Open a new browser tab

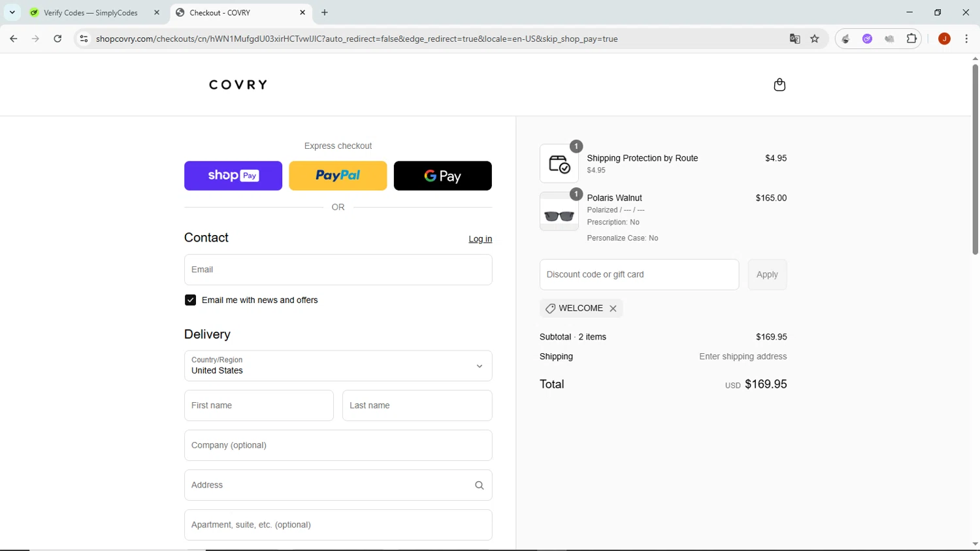(325, 12)
